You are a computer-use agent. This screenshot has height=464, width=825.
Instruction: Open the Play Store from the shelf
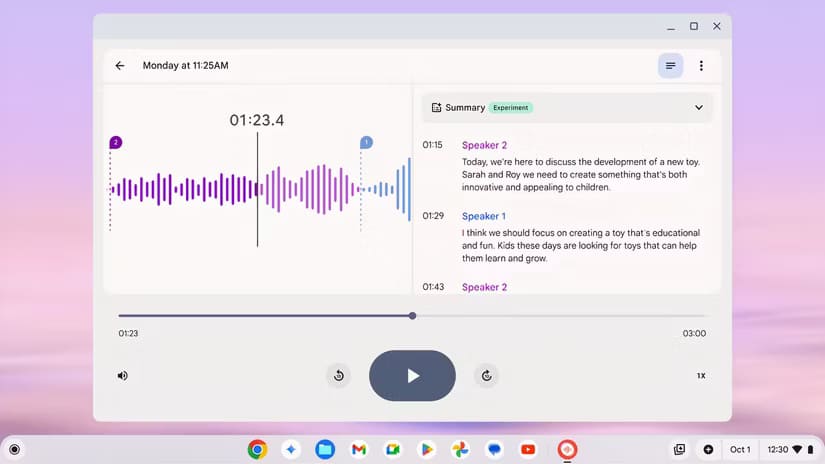(427, 450)
